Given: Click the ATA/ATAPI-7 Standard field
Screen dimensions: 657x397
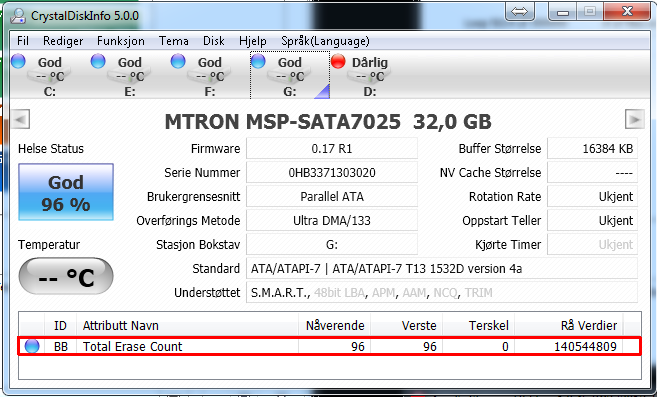Looking at the screenshot, I should (442, 268).
